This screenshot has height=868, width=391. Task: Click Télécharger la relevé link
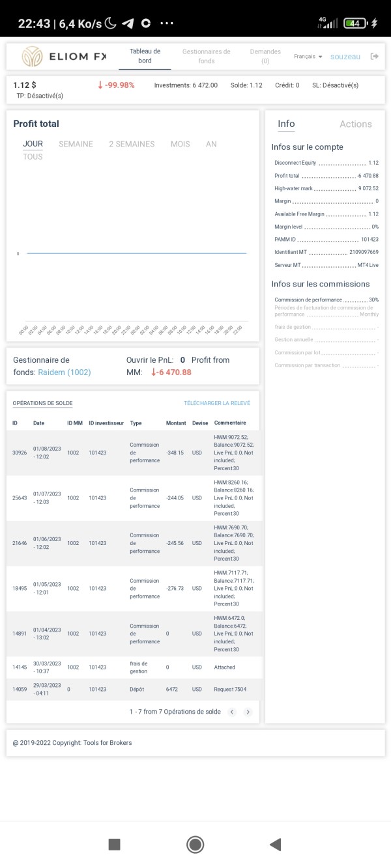coord(217,403)
